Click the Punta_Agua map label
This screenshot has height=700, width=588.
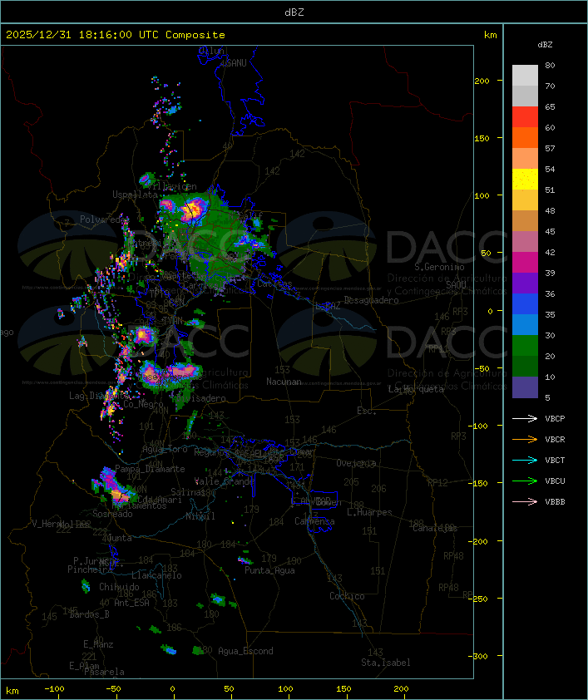[269, 570]
